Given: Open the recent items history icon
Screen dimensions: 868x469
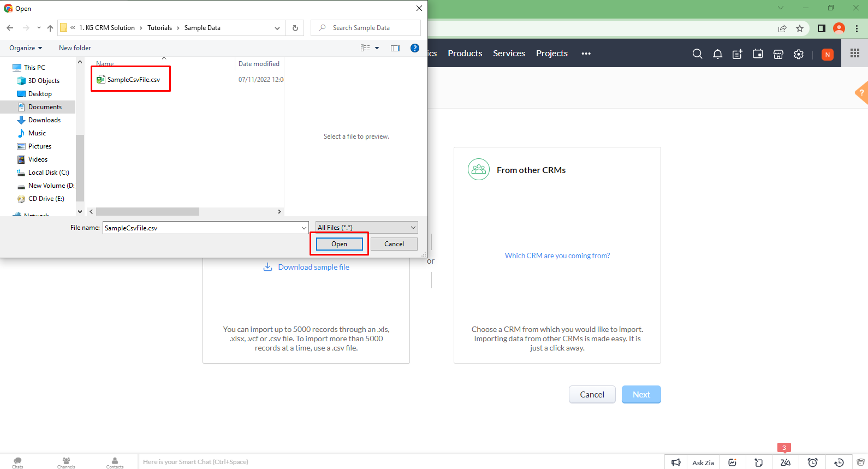Looking at the screenshot, I should pyautogui.click(x=839, y=462).
